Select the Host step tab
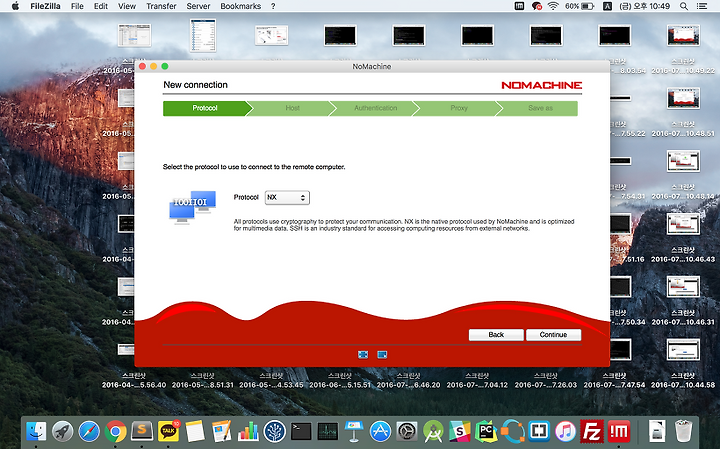The image size is (720, 449). click(x=292, y=108)
